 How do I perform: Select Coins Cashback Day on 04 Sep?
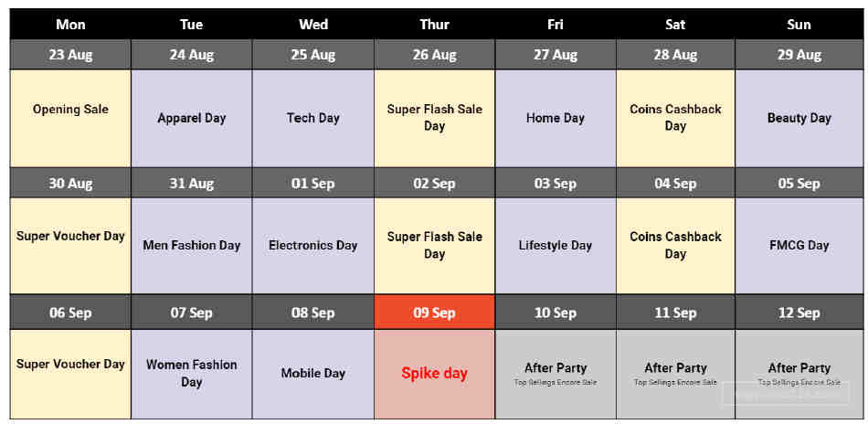(675, 246)
